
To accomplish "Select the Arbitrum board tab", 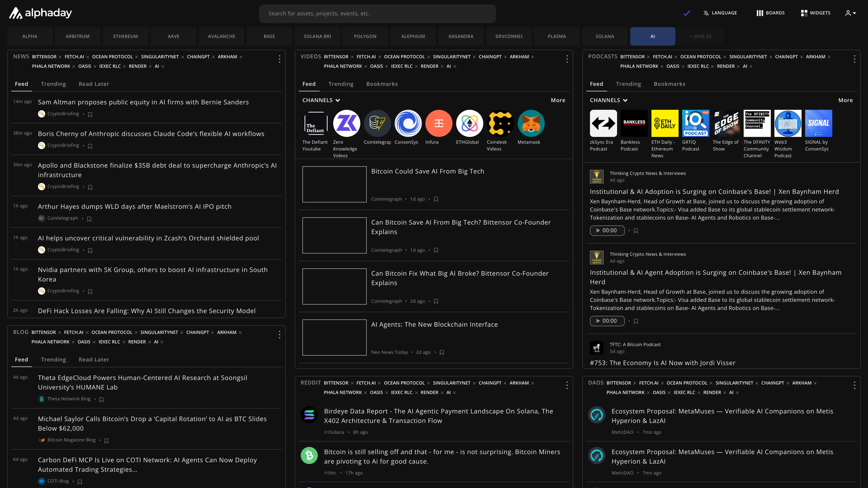I will click(78, 36).
